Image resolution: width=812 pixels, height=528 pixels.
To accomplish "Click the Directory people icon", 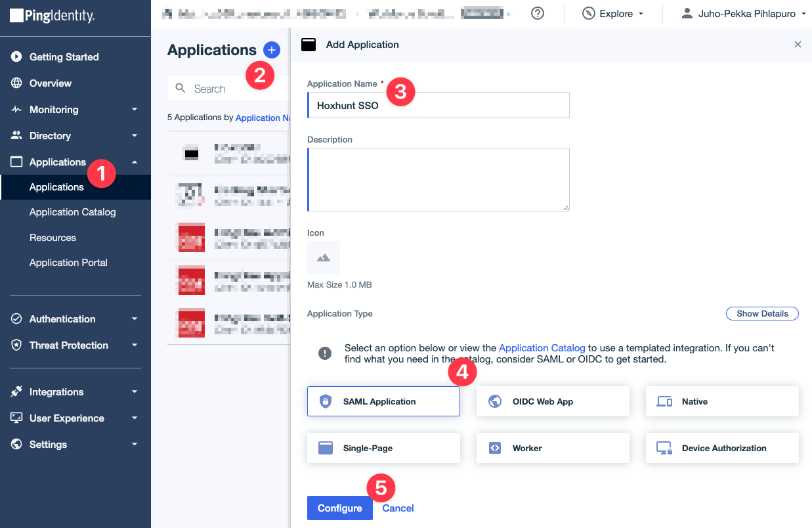I will pyautogui.click(x=17, y=136).
